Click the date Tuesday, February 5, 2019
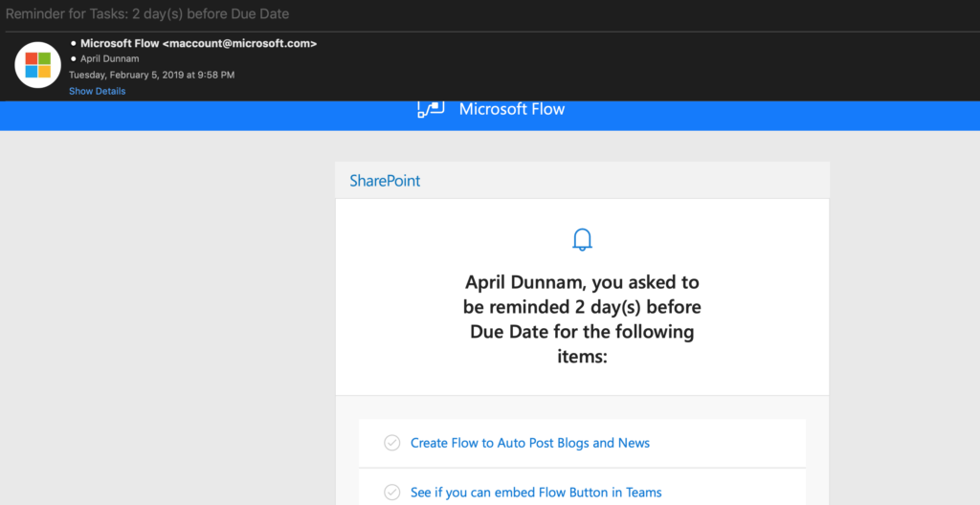The width and height of the screenshot is (980, 505). tap(152, 75)
